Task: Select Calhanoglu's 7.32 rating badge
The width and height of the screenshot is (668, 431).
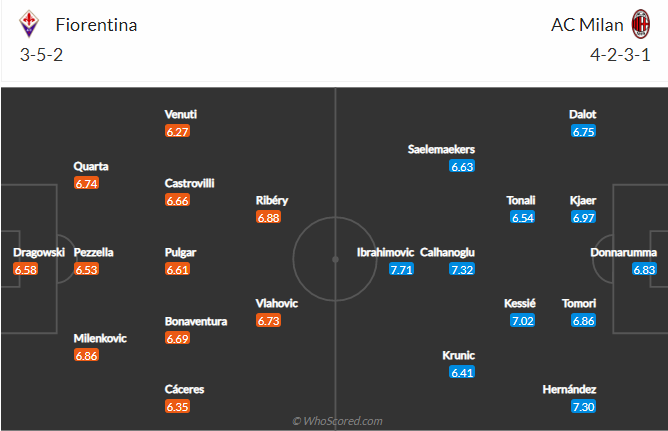Action: (462, 270)
